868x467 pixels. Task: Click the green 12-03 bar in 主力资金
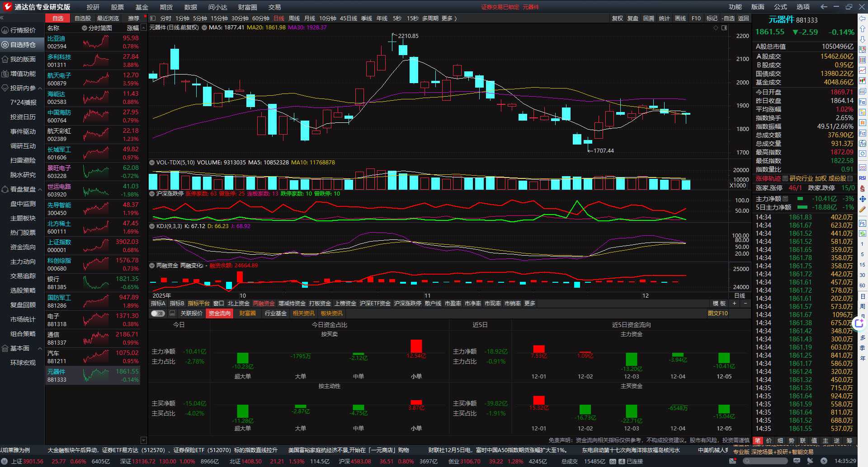tap(632, 359)
